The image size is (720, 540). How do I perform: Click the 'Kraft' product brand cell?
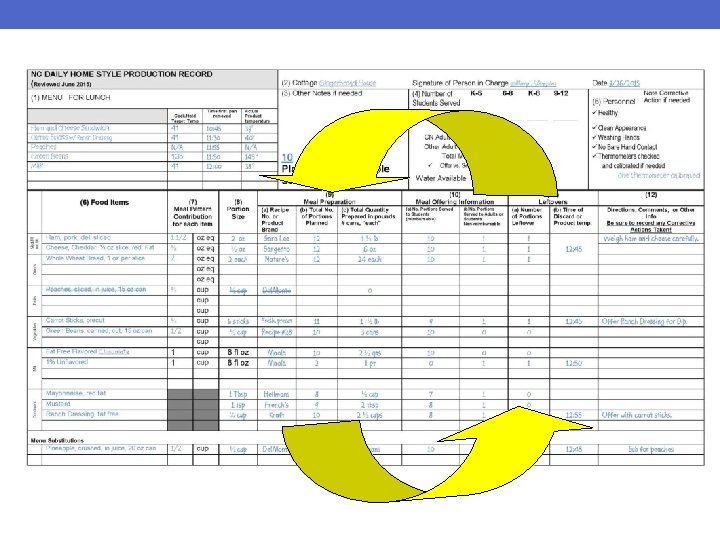click(x=276, y=415)
